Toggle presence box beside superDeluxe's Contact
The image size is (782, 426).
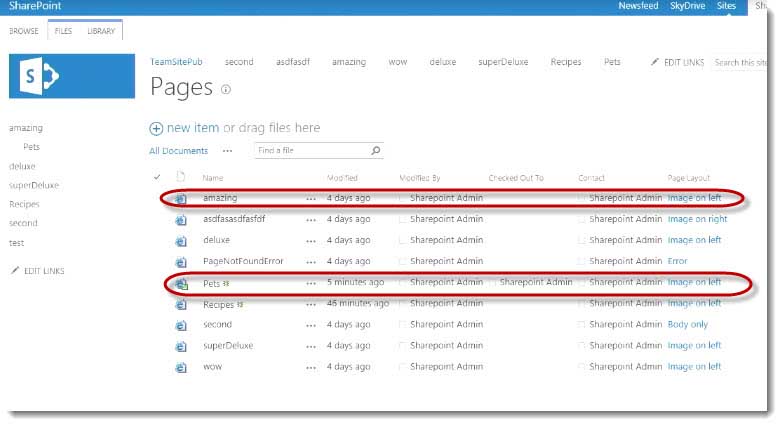pyautogui.click(x=582, y=346)
